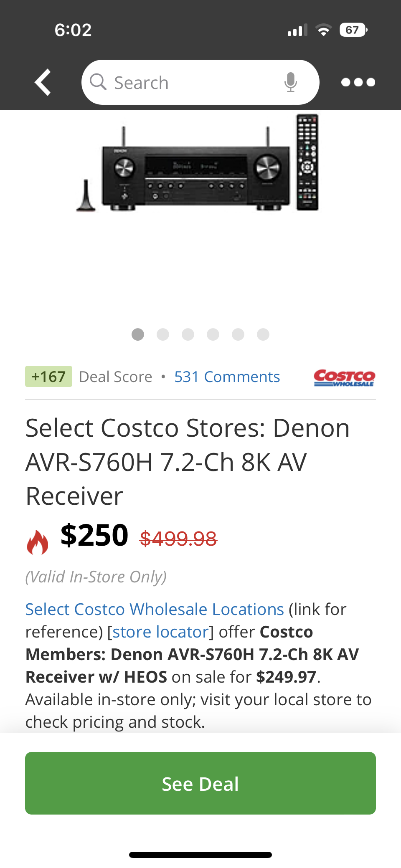Tap the microphone voice search icon

(x=290, y=82)
